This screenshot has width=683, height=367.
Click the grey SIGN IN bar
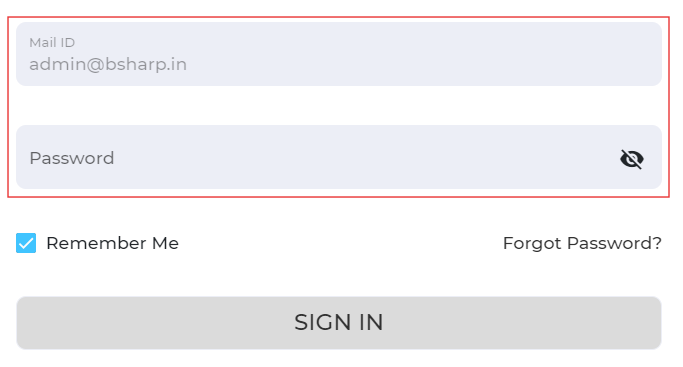pos(339,323)
